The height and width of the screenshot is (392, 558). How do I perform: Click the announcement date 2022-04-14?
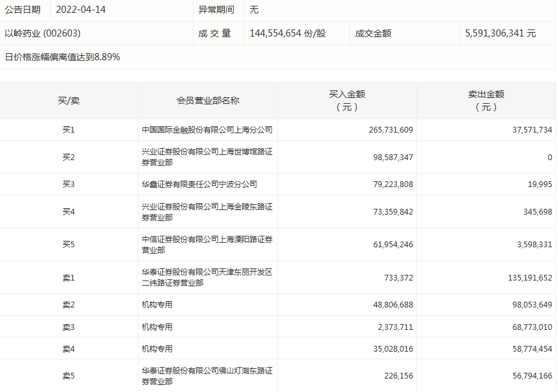point(81,10)
